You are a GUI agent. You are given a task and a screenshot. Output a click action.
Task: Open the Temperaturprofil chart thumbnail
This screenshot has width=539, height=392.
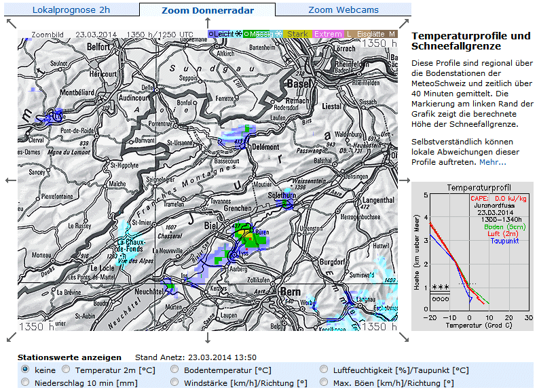pos(472,256)
